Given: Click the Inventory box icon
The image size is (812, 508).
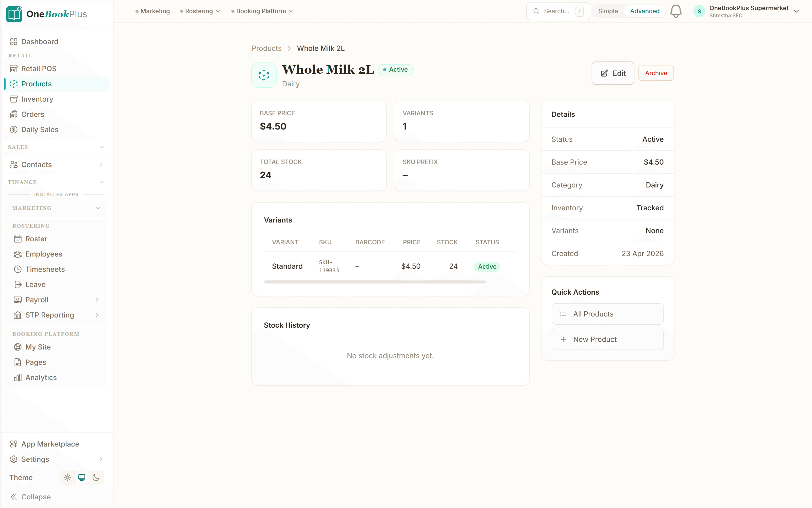Looking at the screenshot, I should (x=13, y=99).
